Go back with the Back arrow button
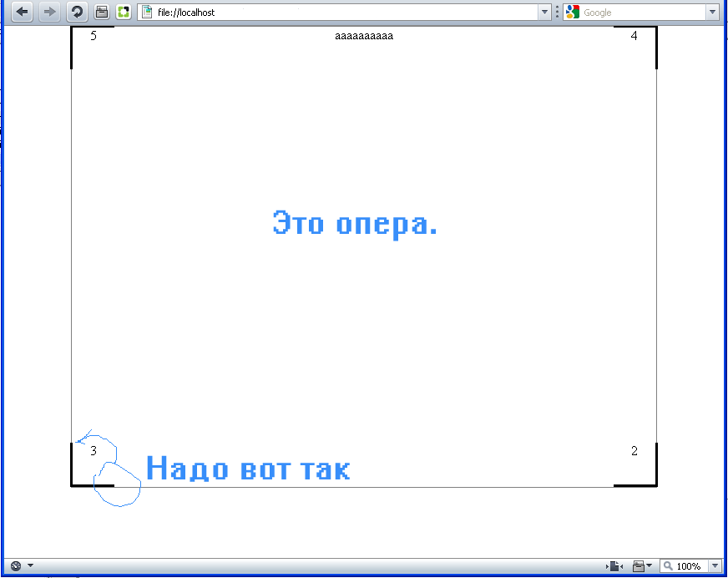 pyautogui.click(x=22, y=12)
